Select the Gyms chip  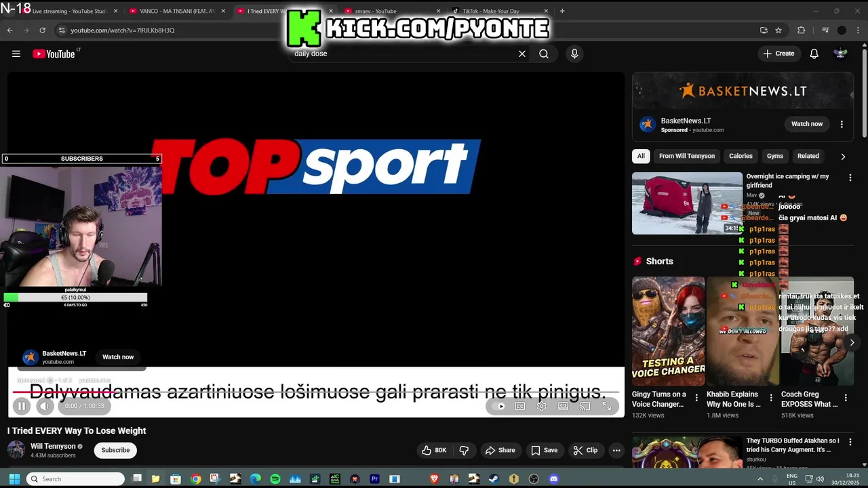click(775, 156)
